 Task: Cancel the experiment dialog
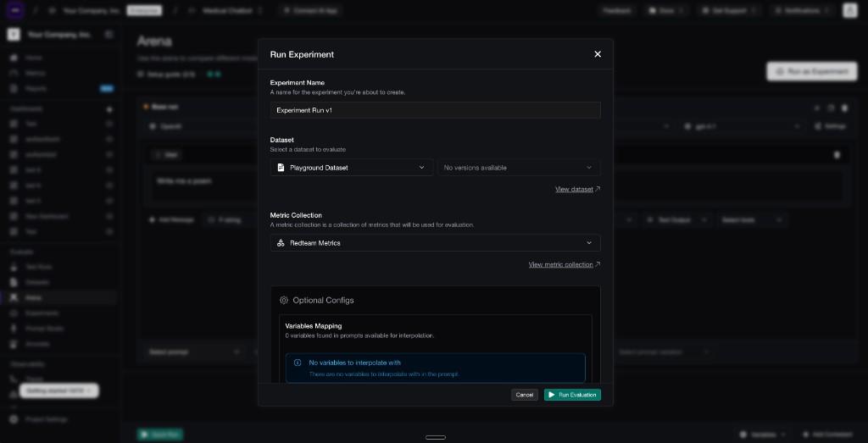pos(524,395)
